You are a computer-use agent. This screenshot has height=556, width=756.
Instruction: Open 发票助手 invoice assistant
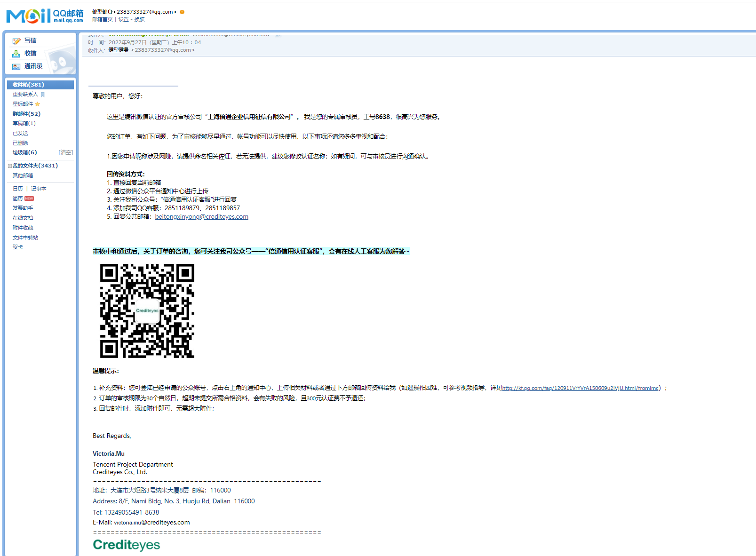[23, 208]
